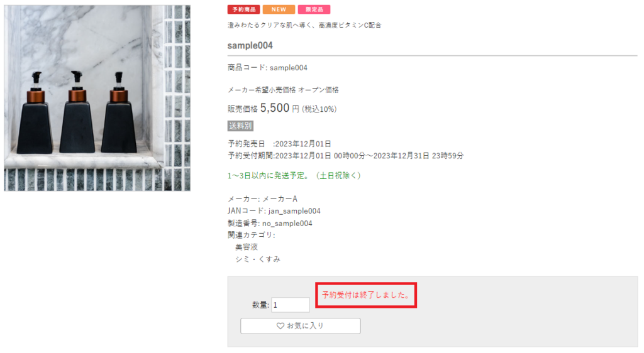
Task: Click the 製造番号 no_sample004 line
Action: point(270,223)
